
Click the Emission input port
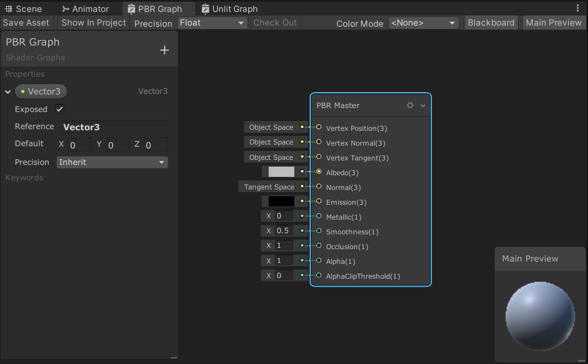[x=319, y=201]
